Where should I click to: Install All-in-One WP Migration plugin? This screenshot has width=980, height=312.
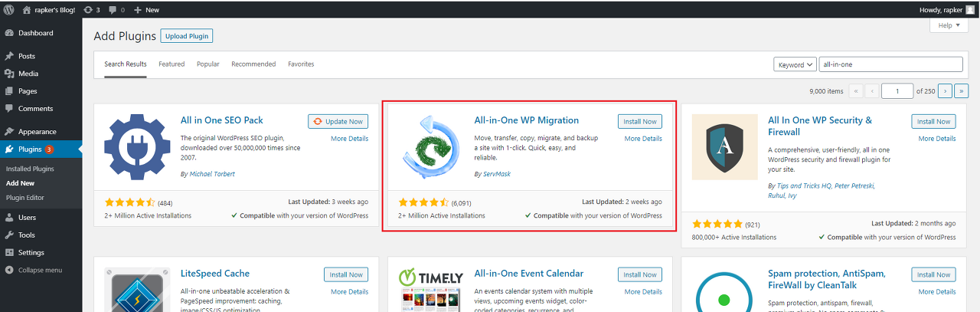coord(640,121)
